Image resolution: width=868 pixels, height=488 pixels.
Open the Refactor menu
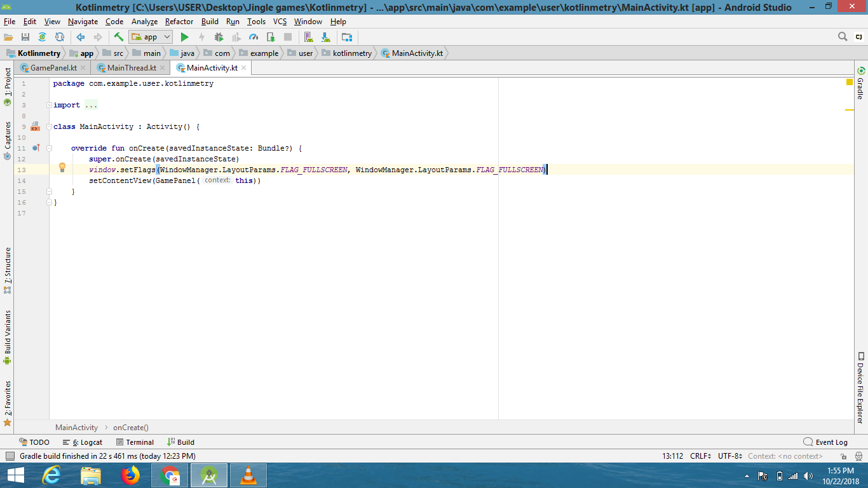(179, 21)
